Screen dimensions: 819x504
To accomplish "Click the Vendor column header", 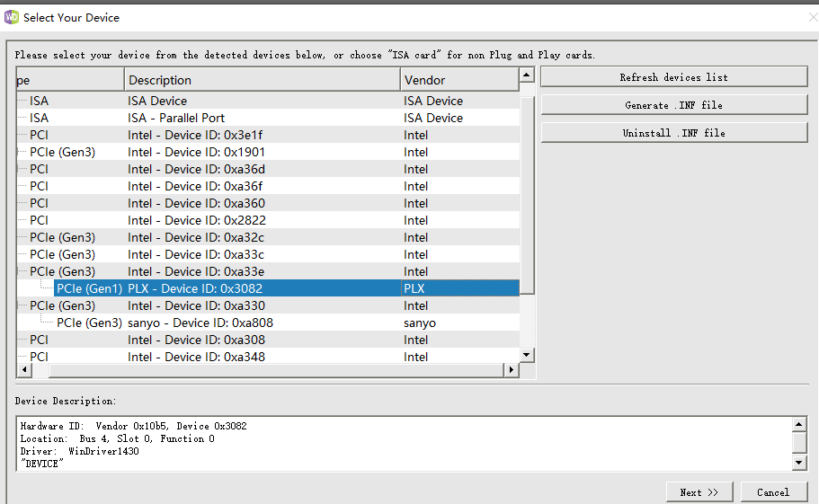I will (459, 80).
